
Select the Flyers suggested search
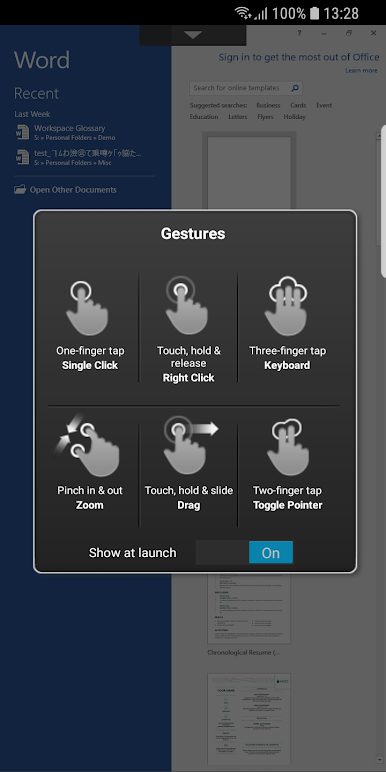click(x=265, y=117)
